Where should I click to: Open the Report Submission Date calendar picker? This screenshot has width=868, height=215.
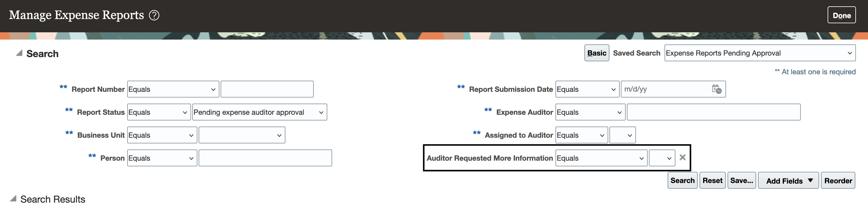pos(716,89)
